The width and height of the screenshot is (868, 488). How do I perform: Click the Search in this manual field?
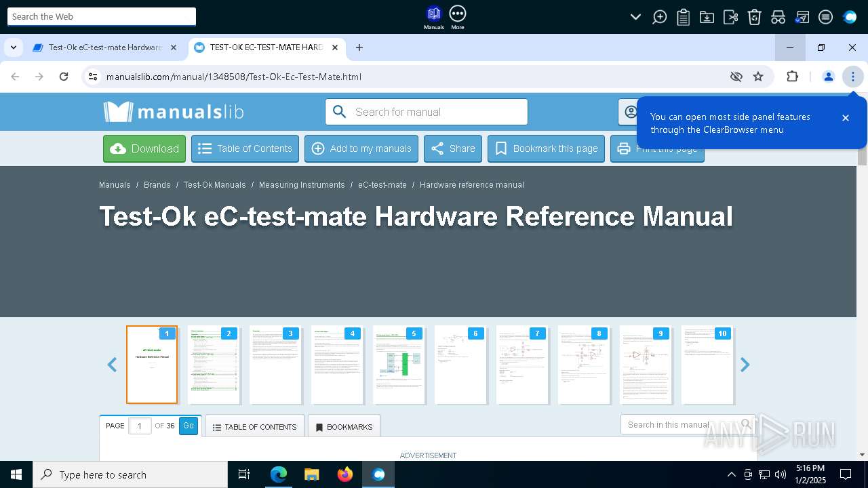(x=688, y=424)
